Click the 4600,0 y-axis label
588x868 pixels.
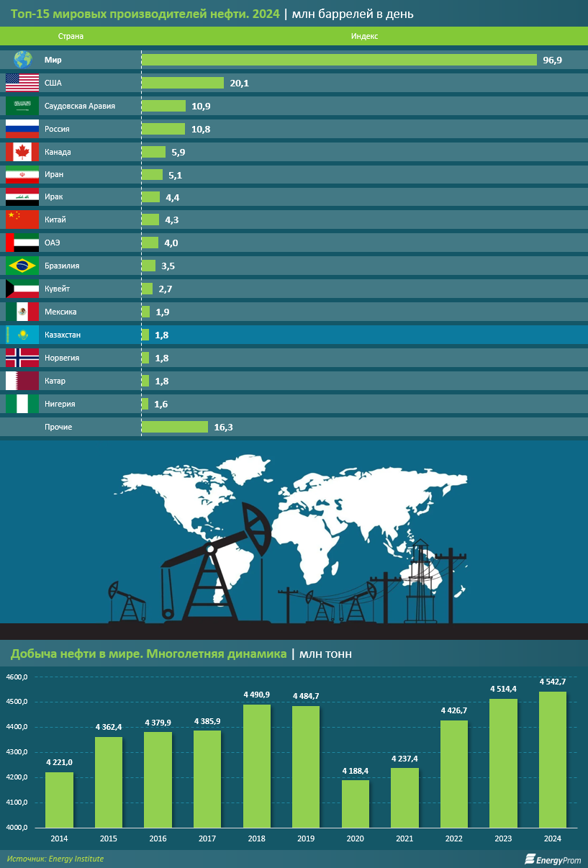tap(17, 677)
